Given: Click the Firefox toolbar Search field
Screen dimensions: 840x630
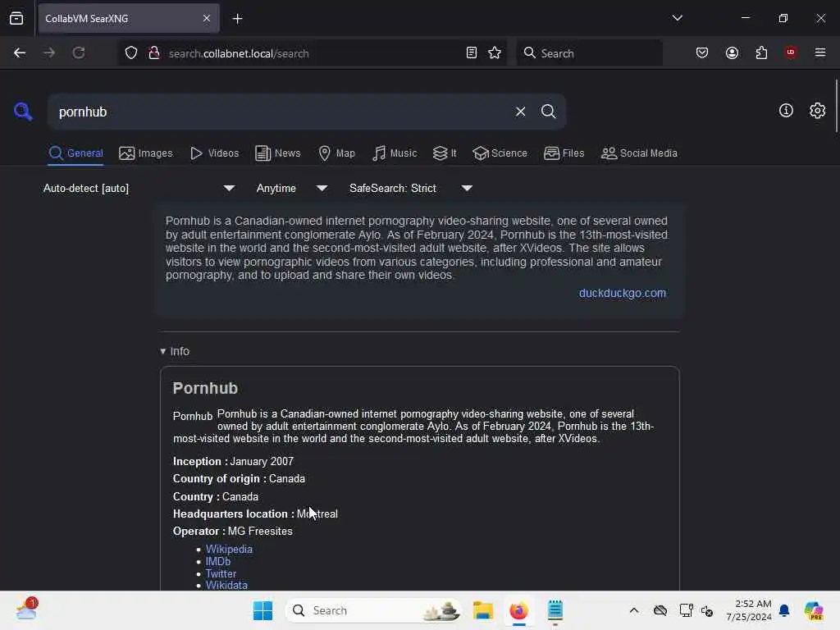Looking at the screenshot, I should (x=589, y=53).
